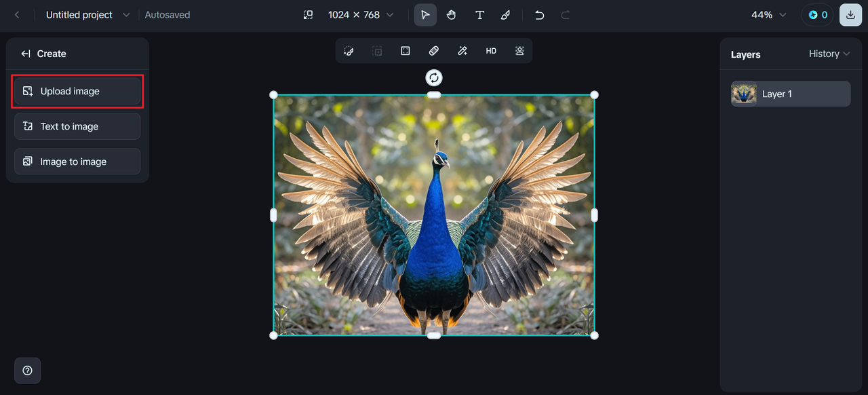Click the left edge middle handle
Image resolution: width=868 pixels, height=395 pixels.
point(274,215)
